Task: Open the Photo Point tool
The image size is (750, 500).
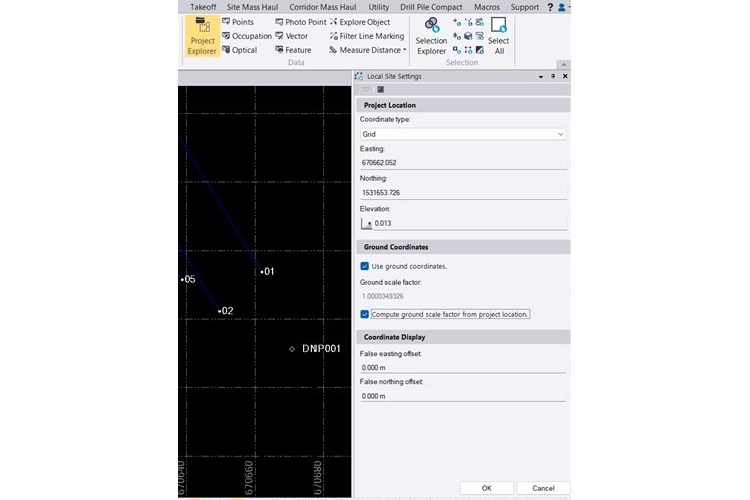Action: [x=299, y=21]
